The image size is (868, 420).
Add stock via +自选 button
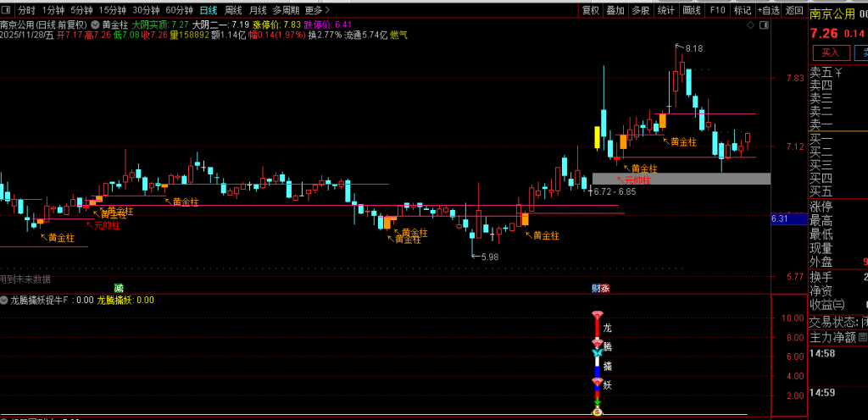pyautogui.click(x=768, y=10)
